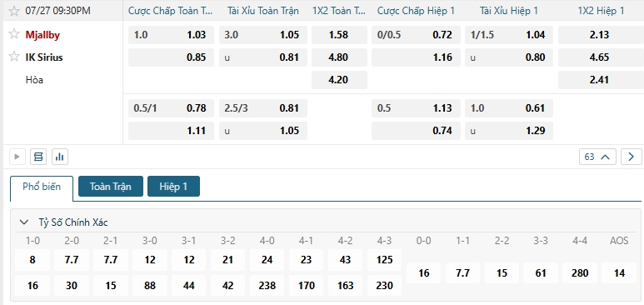Screen dimensions: 644x305
Task: Select AOS odds 14
Action: (x=619, y=273)
